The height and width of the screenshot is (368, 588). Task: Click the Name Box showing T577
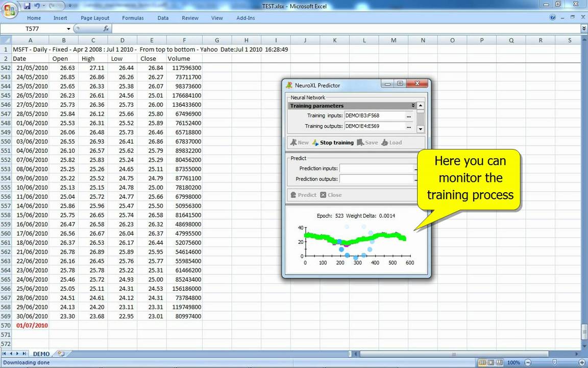click(33, 29)
